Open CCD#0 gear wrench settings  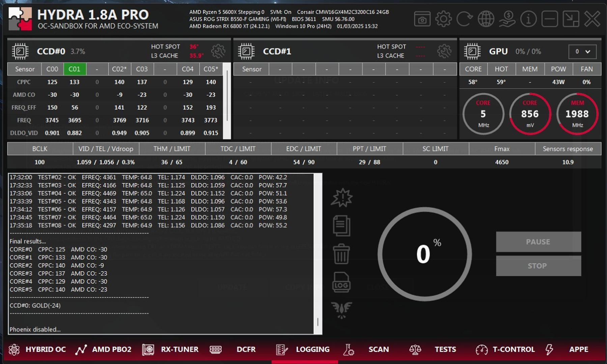(218, 51)
